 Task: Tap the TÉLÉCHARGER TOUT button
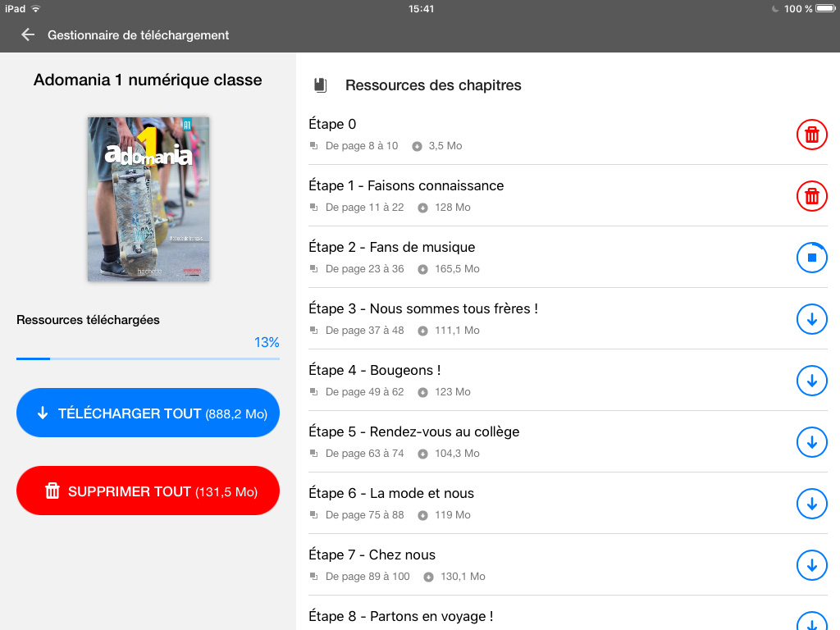tap(148, 413)
